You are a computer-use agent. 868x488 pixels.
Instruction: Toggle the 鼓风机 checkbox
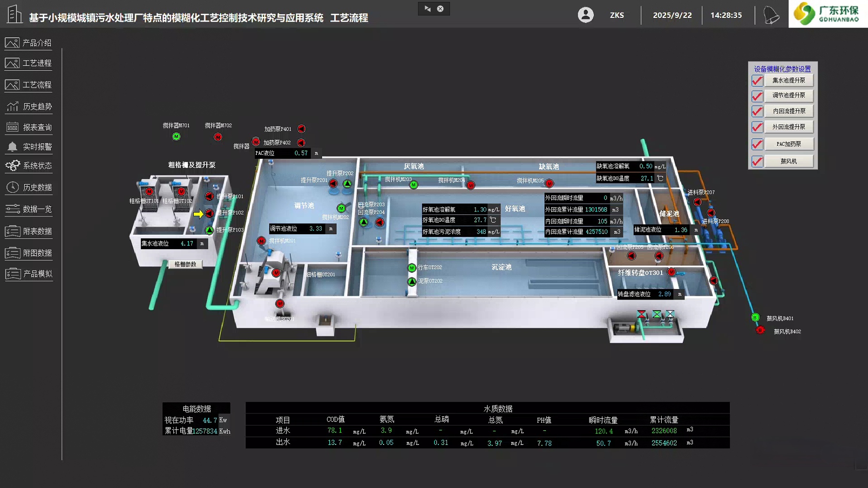757,161
